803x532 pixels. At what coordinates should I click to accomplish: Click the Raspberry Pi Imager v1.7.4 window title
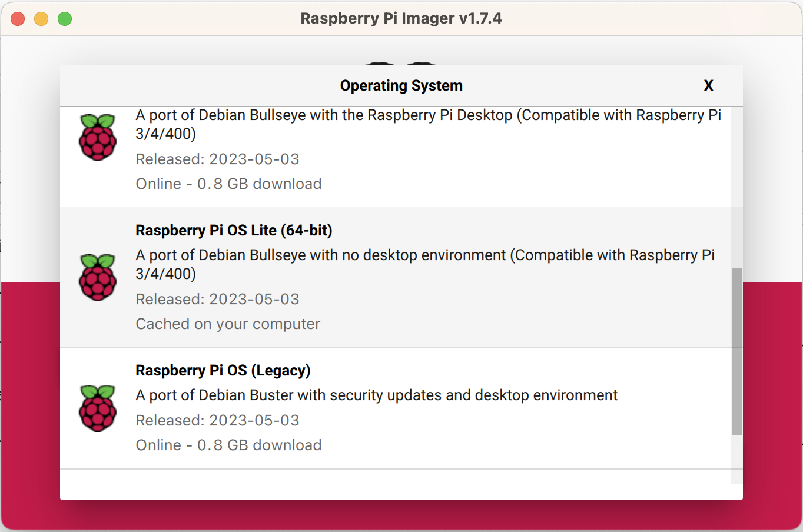pyautogui.click(x=401, y=18)
